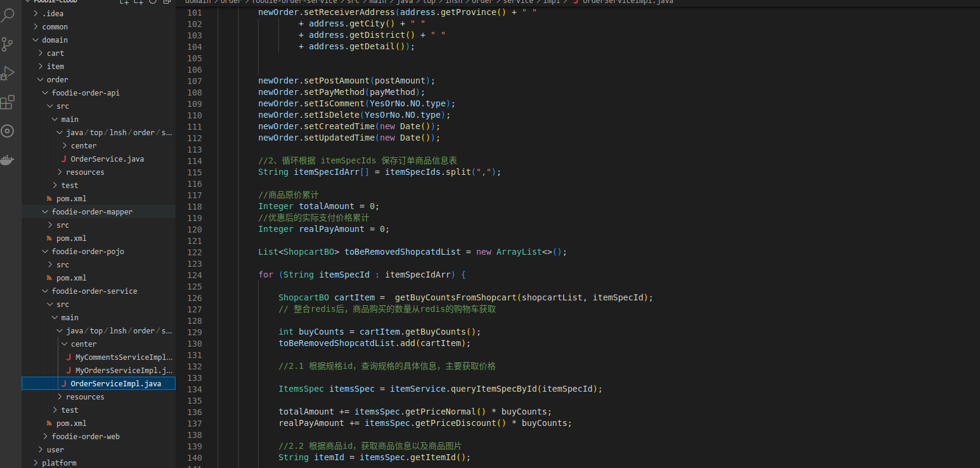Screen dimensions: 980x468
Task: Click setPostAmount call on line 107
Action: (337, 81)
